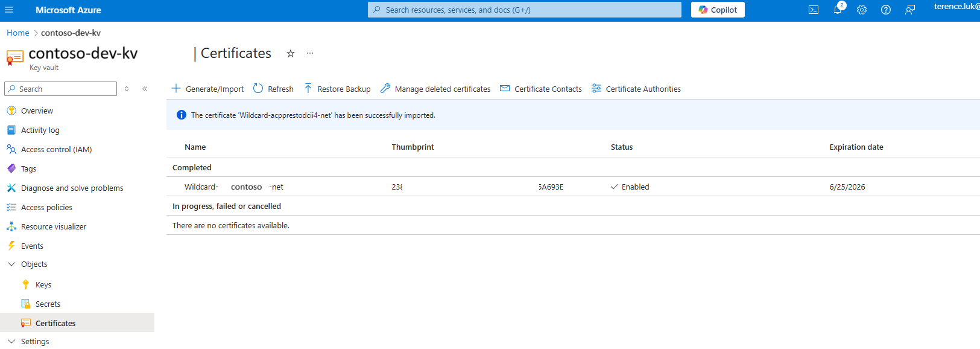Collapse the sidebar with double chevron

[x=145, y=89]
